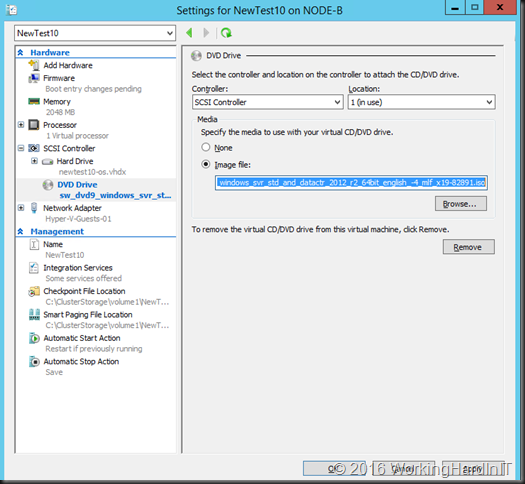The image size is (525, 484).
Task: Click the forward navigation arrow
Action: (206, 33)
